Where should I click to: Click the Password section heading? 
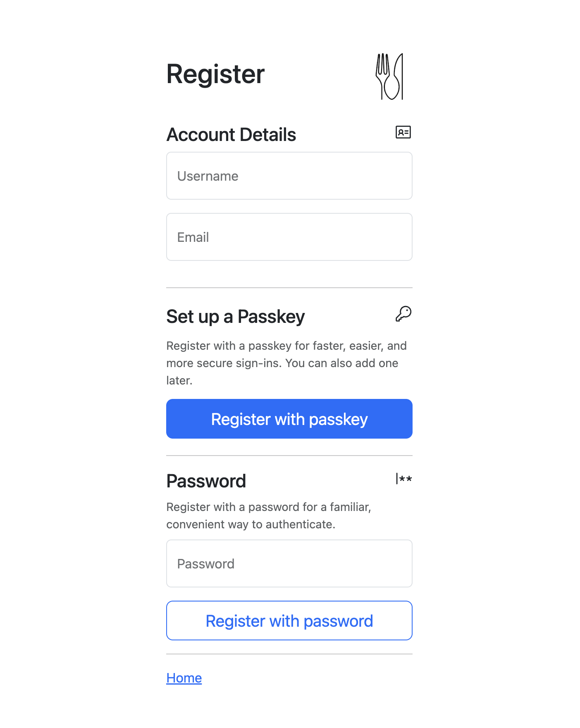coord(206,481)
